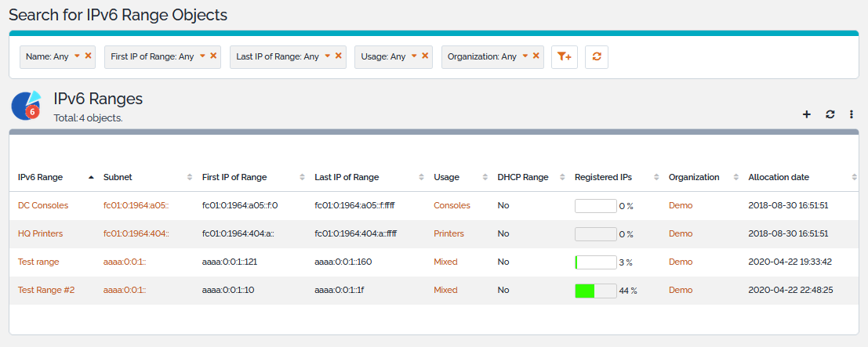Sort by the Allocation date column header
868x347 pixels.
pos(778,177)
